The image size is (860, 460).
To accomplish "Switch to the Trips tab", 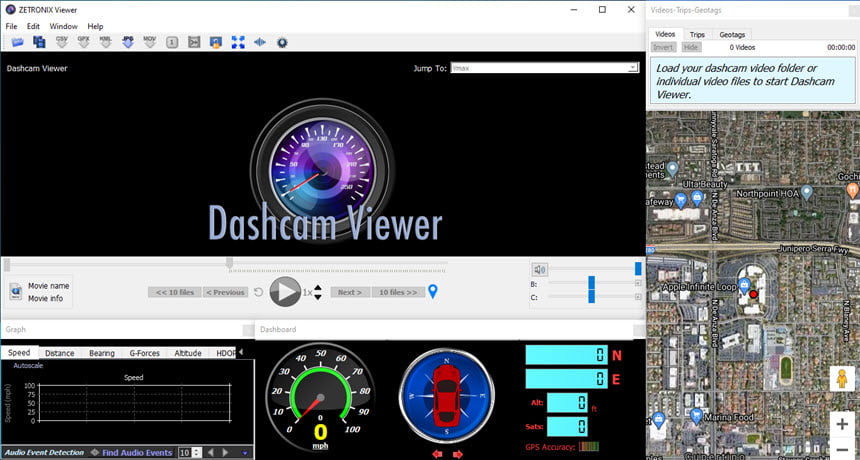I will click(x=697, y=35).
